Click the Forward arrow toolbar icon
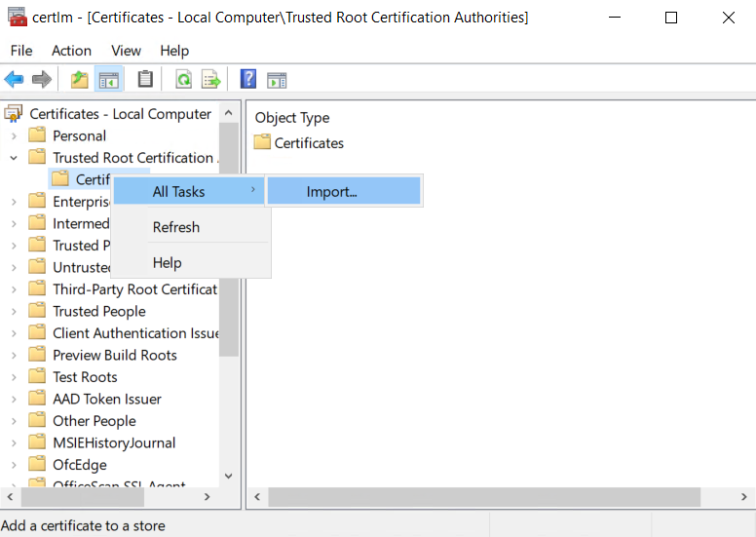Viewport: 756px width, 537px height. (x=42, y=79)
